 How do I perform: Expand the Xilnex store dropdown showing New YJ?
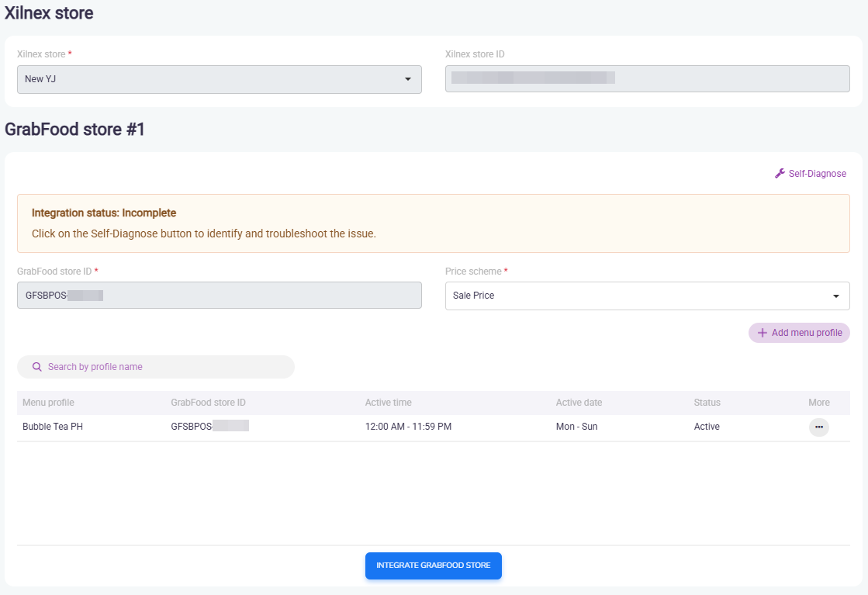point(209,79)
